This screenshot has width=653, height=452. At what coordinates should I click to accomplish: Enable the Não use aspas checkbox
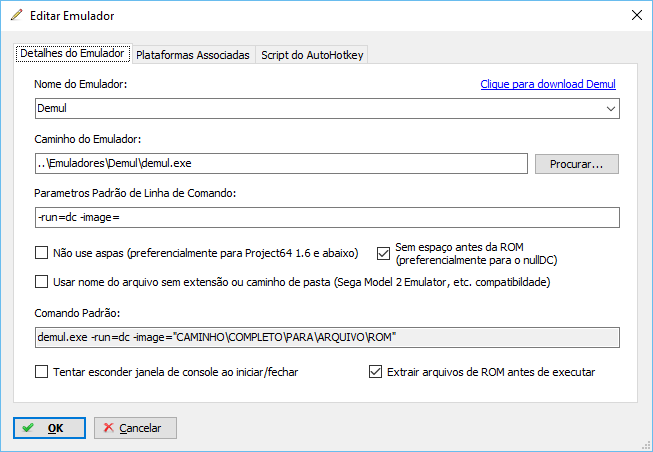click(x=42, y=253)
